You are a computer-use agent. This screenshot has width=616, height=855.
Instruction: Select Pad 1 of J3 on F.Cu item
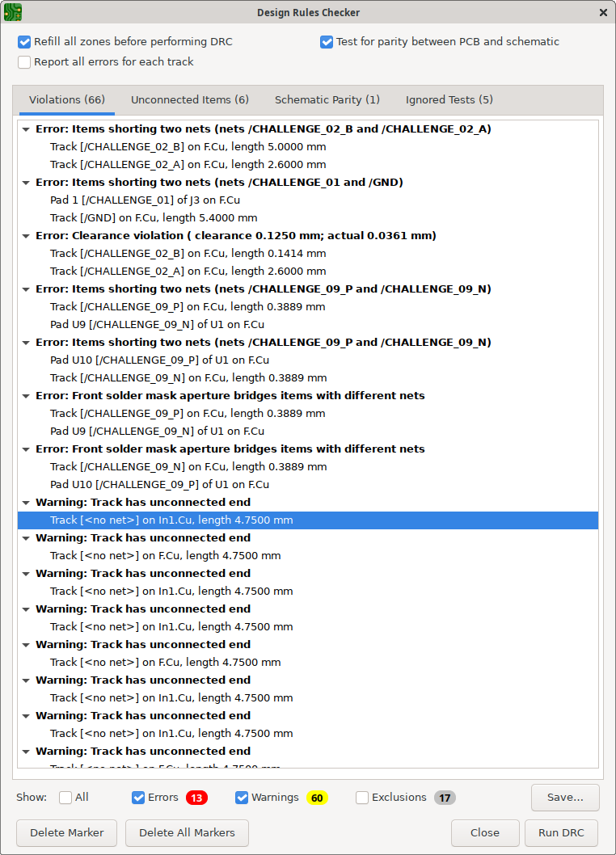[145, 200]
